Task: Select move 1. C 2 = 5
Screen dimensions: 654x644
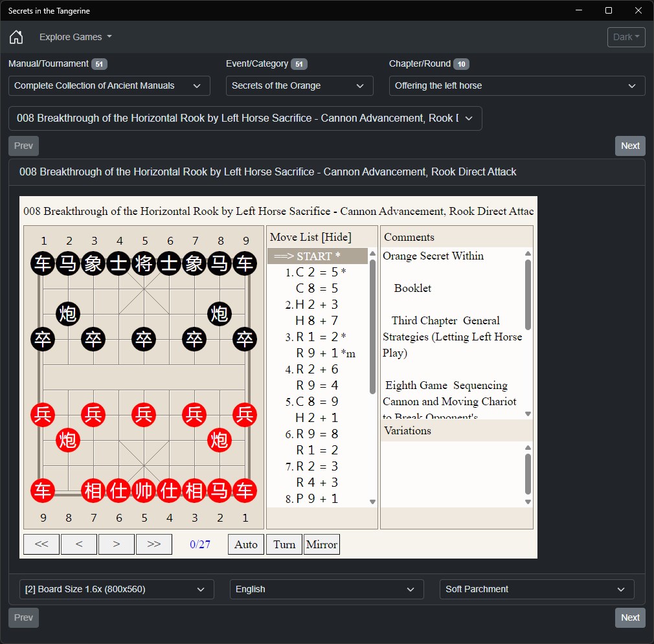Action: click(316, 272)
